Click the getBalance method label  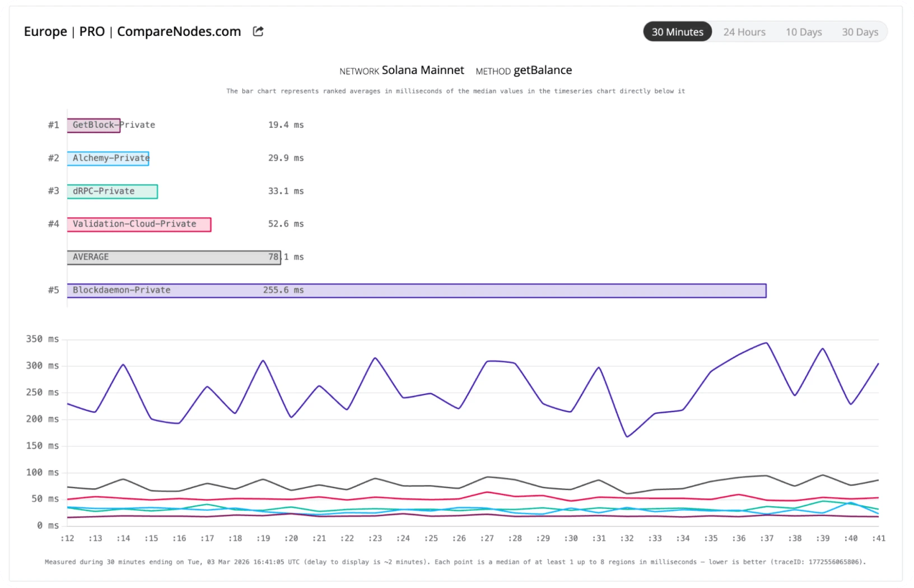542,70
